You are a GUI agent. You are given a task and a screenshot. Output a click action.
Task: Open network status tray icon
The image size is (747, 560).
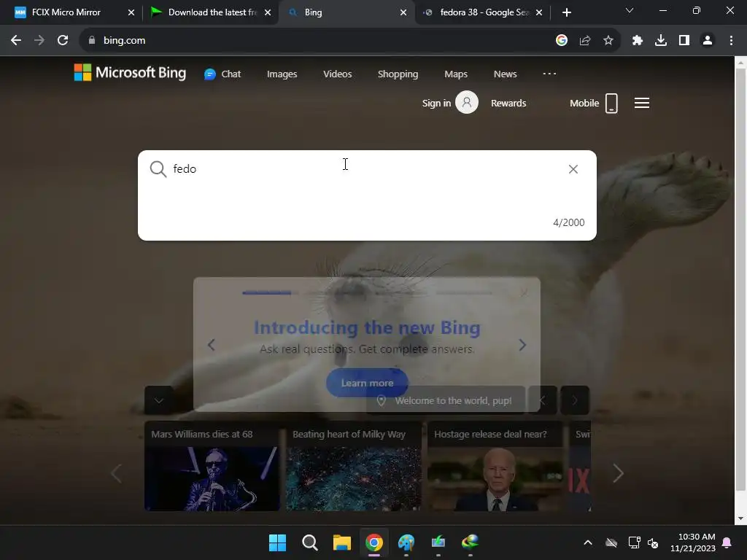point(634,542)
